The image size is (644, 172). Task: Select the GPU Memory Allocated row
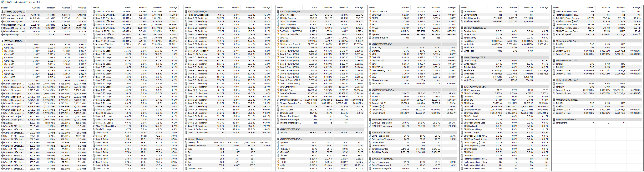tap(597, 25)
